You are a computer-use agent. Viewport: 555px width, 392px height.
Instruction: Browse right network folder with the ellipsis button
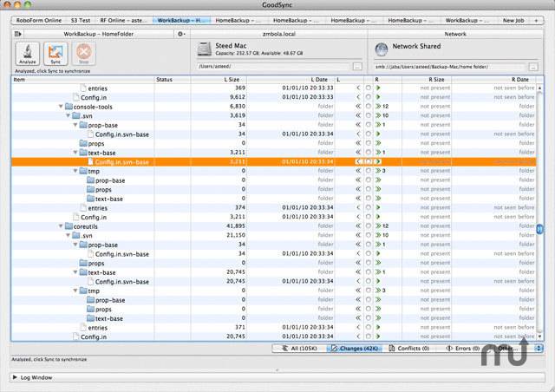(534, 67)
